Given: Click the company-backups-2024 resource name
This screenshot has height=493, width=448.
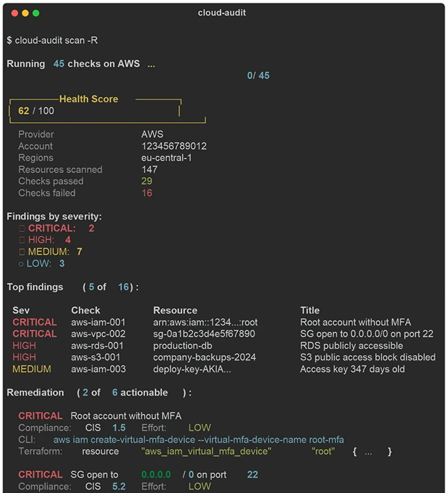Looking at the screenshot, I should 204,357.
